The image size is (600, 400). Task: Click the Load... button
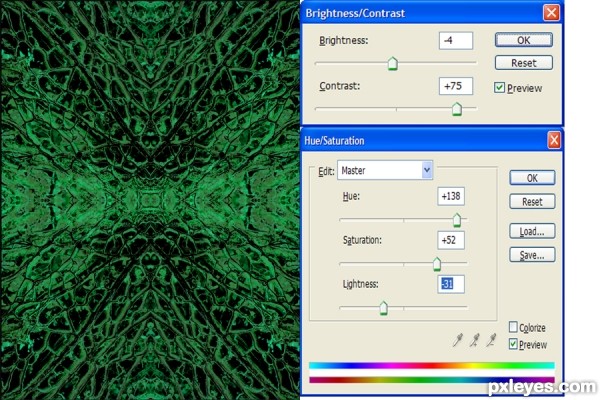pyautogui.click(x=532, y=231)
